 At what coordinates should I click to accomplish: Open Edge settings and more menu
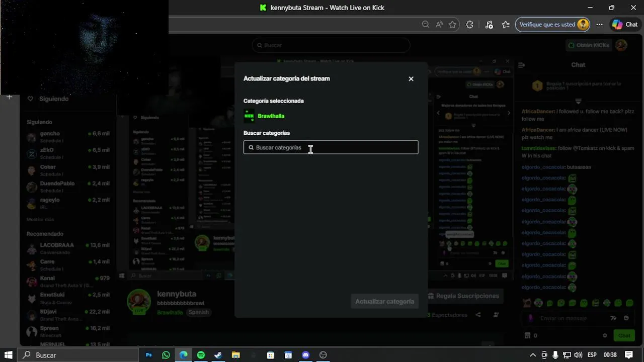tap(599, 25)
